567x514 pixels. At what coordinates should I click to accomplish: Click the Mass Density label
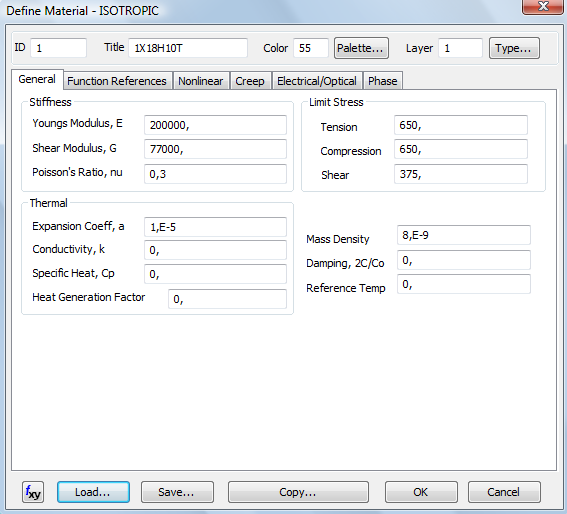338,239
